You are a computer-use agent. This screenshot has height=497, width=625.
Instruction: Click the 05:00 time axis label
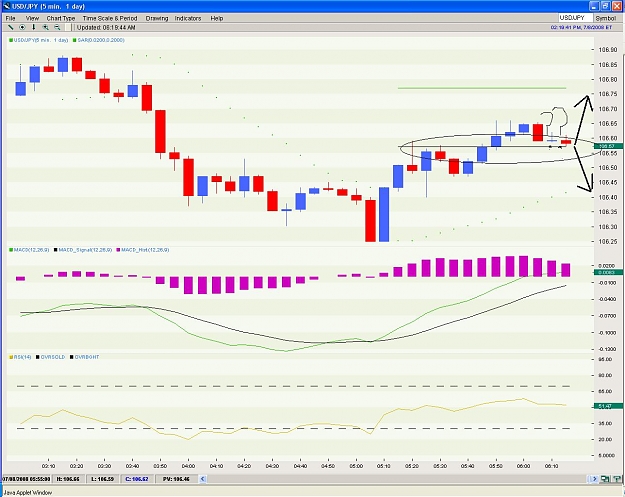356,466
